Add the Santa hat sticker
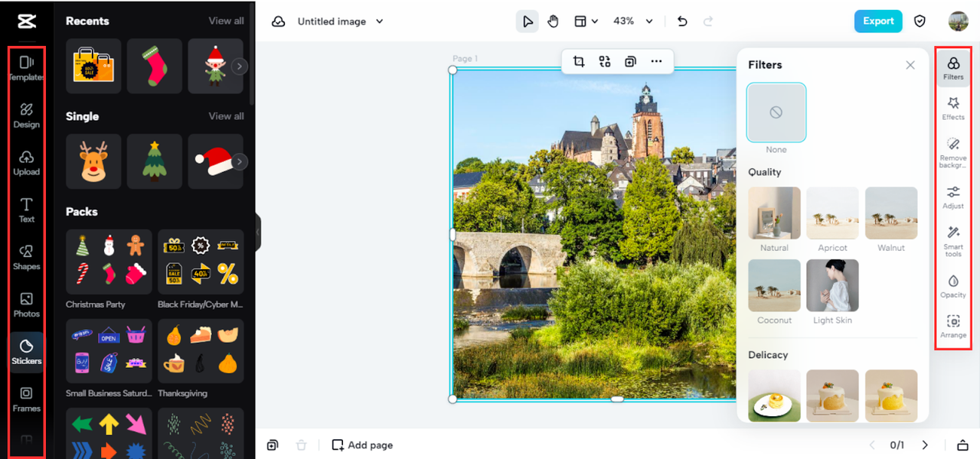980x459 pixels. coord(215,161)
